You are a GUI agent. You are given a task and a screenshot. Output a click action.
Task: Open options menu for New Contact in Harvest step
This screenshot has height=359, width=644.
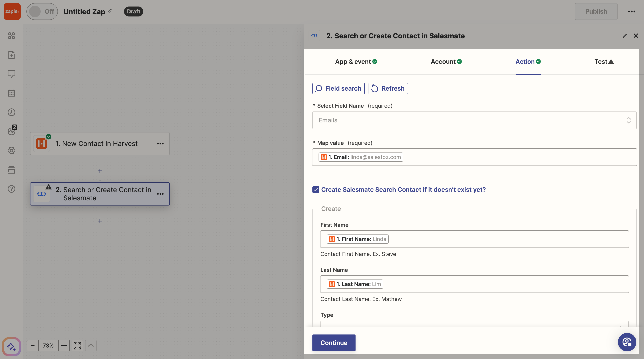tap(160, 144)
